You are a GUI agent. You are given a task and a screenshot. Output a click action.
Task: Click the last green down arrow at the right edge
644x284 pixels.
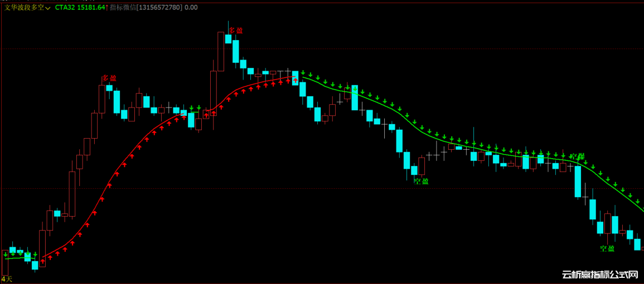click(643, 209)
